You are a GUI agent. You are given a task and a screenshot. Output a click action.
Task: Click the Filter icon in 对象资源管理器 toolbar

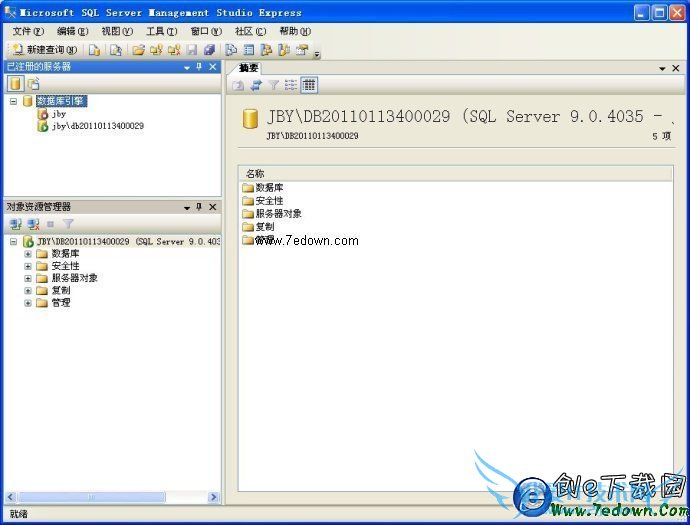point(68,224)
